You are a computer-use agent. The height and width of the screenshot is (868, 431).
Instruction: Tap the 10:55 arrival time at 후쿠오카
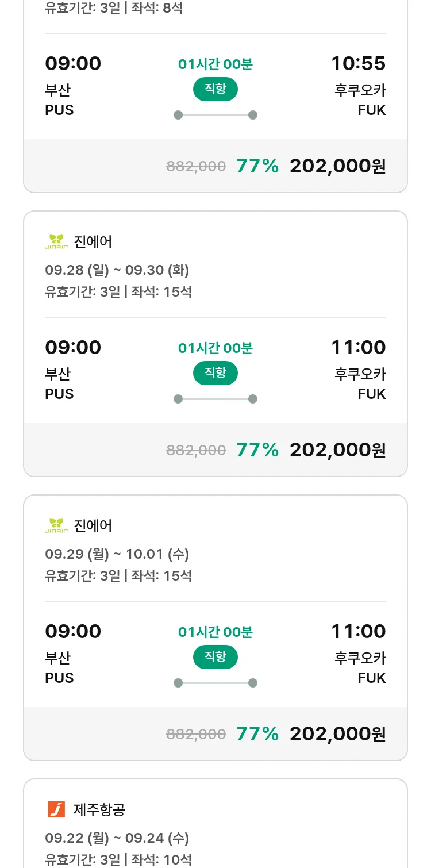(x=358, y=63)
